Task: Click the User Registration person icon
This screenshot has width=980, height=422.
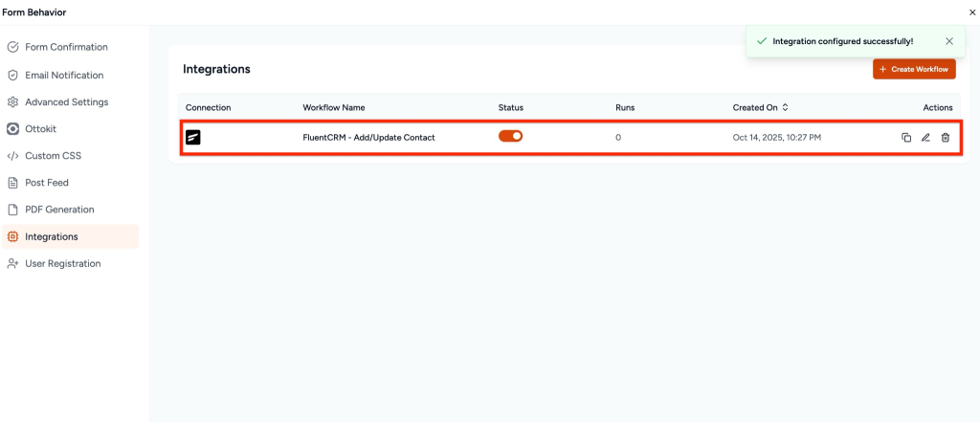Action: tap(12, 264)
